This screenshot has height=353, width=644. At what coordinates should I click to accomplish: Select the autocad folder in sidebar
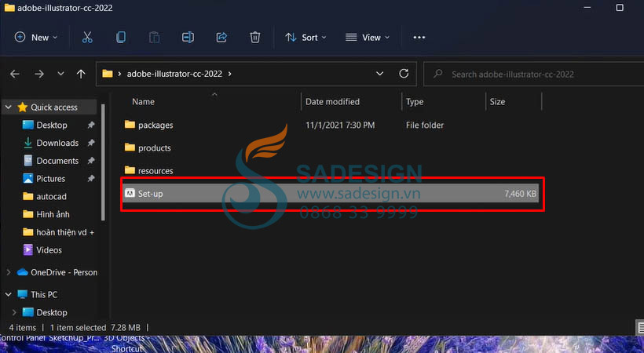[51, 196]
